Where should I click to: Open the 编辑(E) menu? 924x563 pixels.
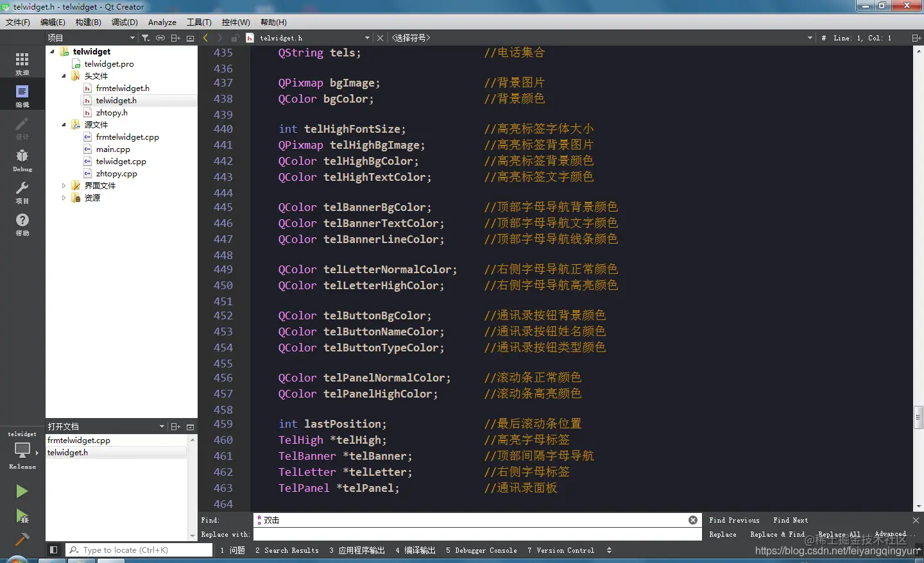[53, 22]
